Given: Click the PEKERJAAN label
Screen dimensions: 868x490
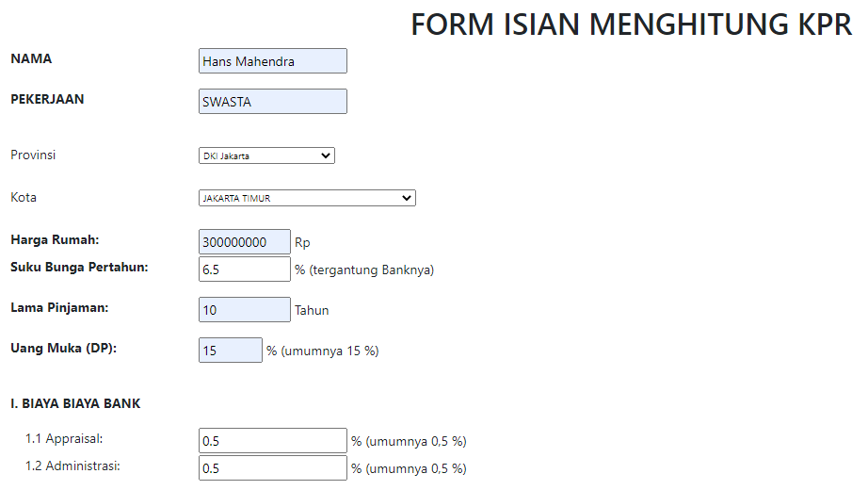Looking at the screenshot, I should click(x=47, y=99).
